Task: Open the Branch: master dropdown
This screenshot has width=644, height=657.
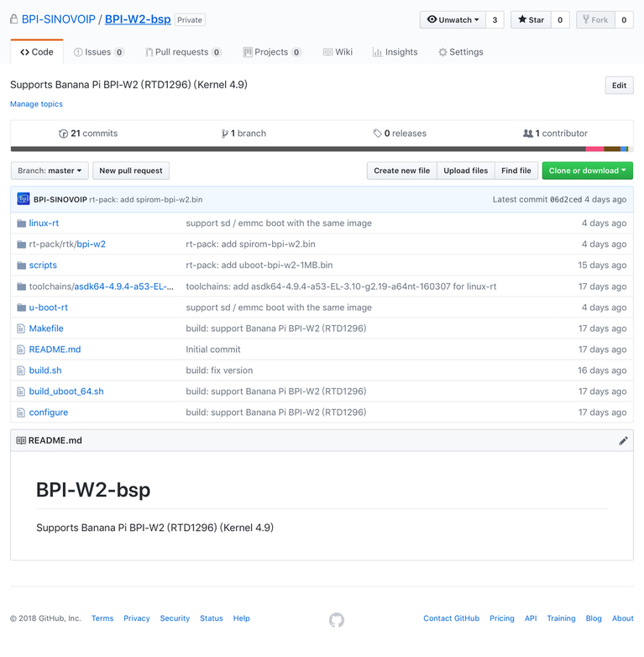Action: click(50, 171)
